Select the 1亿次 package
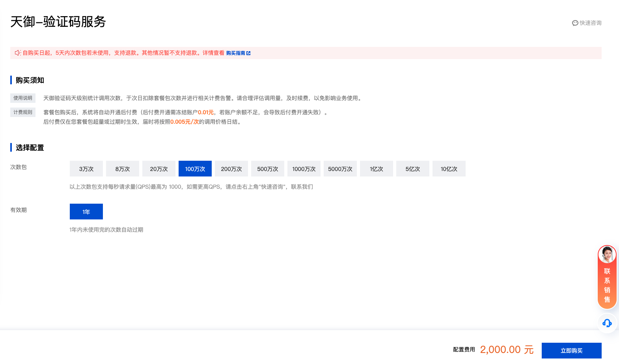Viewport: 619px width, 364px height. pos(377,169)
